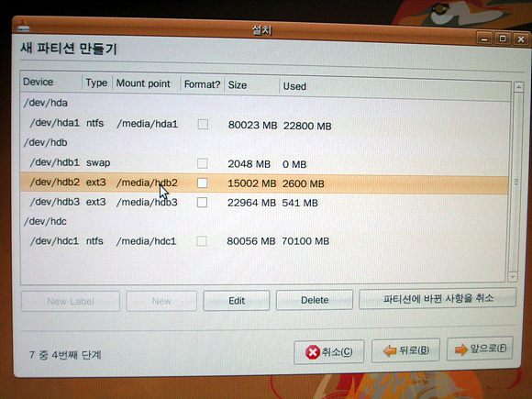Tick the Format checkbox for /dev/hdc1

(202, 241)
